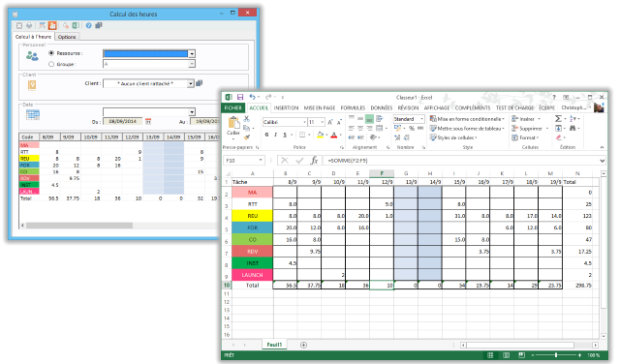Select the Feuil1 sheet tab
The image size is (620, 364).
274,345
